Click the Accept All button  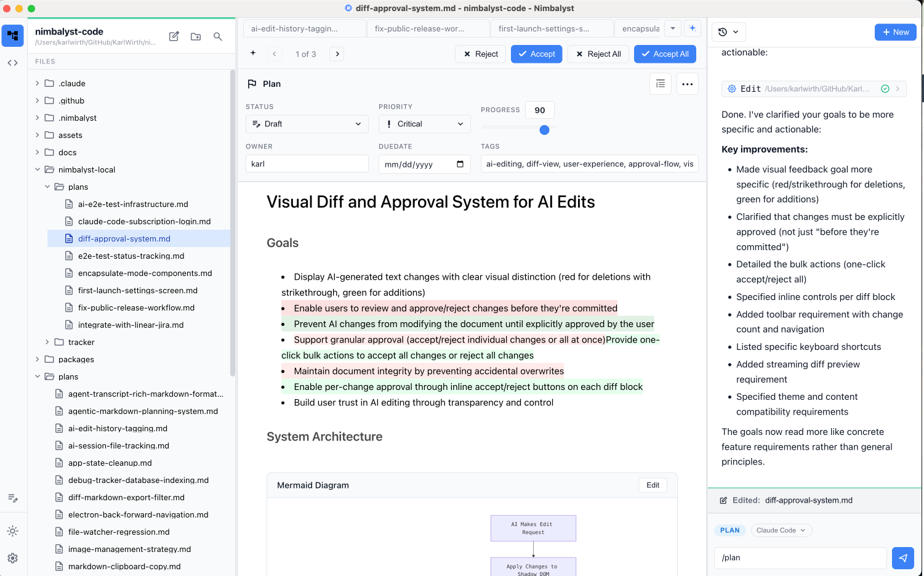tap(665, 54)
